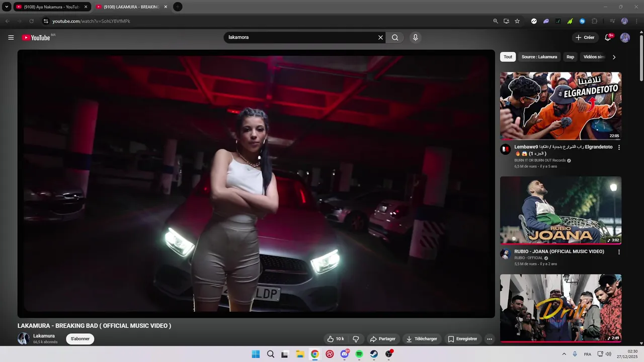
Task: Open the Windows Start menu
Action: point(256,354)
